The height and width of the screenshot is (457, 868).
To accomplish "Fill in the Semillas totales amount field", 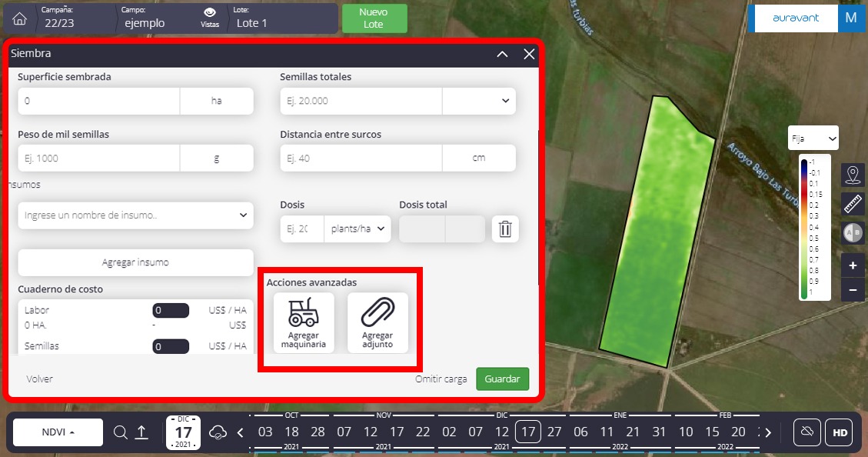I will tap(361, 101).
